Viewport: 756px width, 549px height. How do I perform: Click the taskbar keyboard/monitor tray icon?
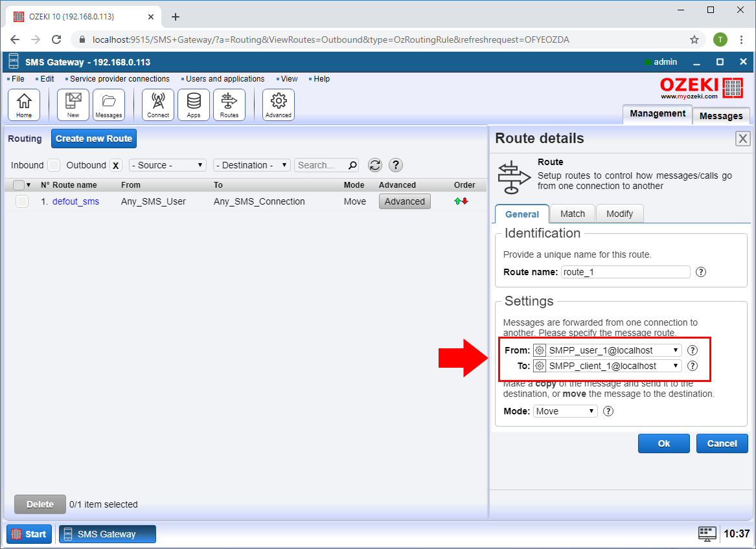707,533
